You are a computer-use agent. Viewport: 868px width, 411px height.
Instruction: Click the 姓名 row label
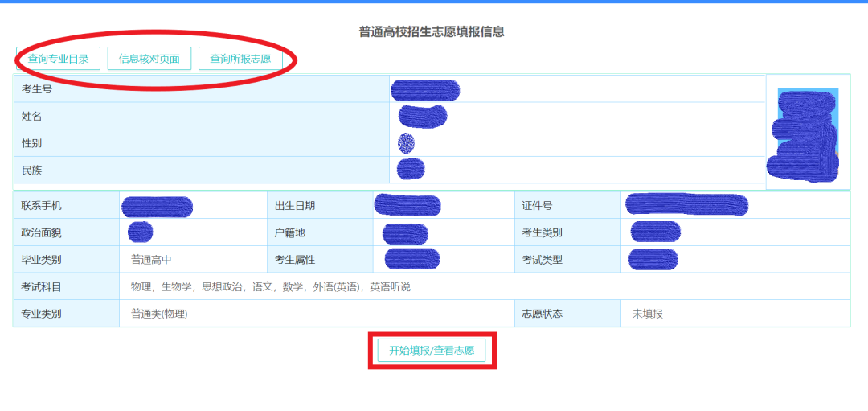31,117
